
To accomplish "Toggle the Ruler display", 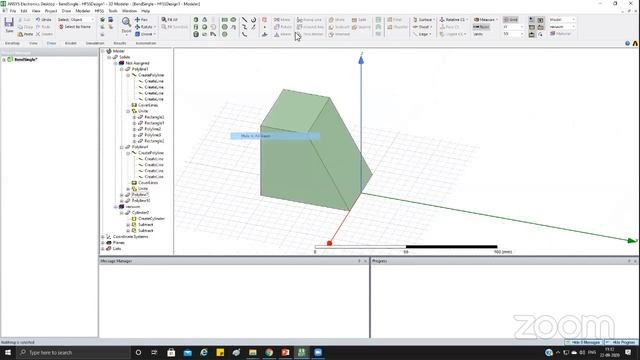I will [481, 27].
